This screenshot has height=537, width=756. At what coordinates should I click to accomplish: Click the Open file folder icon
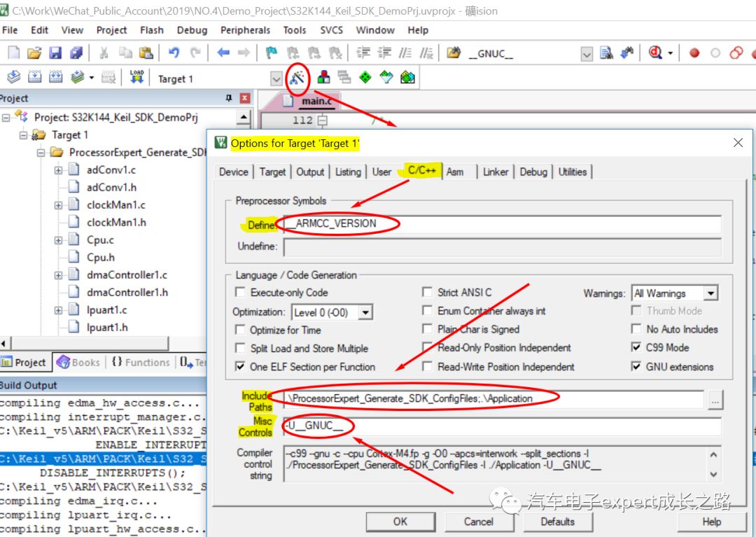pyautogui.click(x=34, y=53)
